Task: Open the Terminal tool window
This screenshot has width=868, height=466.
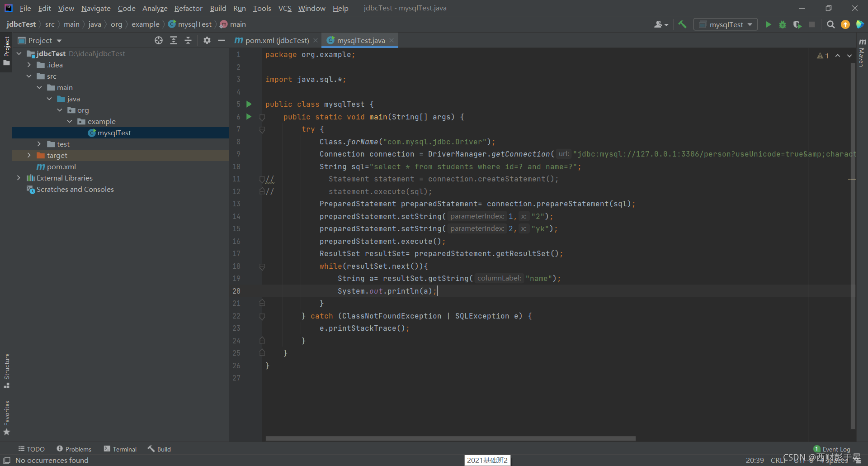Action: (120, 449)
